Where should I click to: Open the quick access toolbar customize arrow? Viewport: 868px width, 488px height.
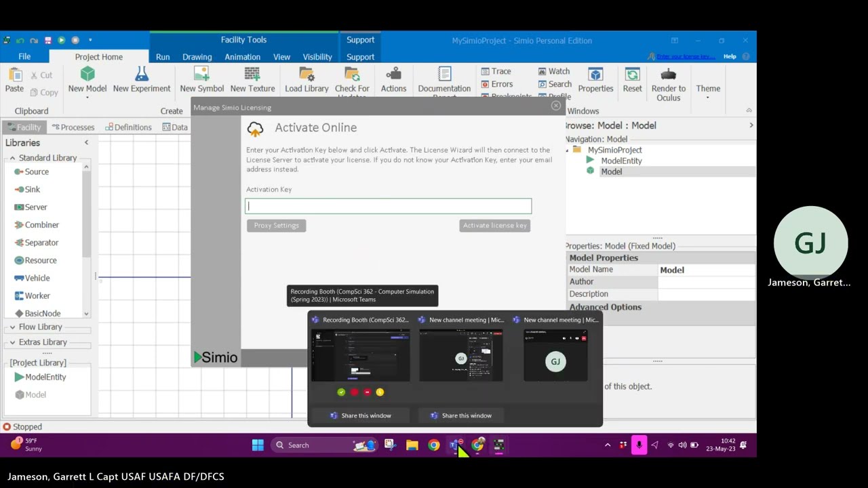(90, 41)
